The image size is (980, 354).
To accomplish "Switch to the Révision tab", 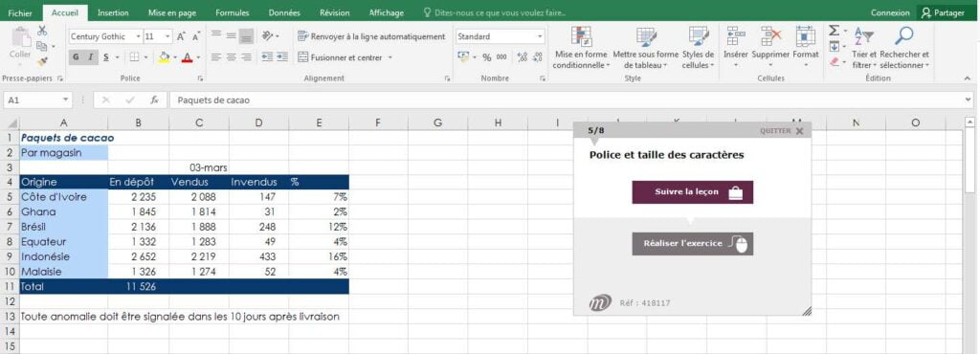I will (334, 12).
